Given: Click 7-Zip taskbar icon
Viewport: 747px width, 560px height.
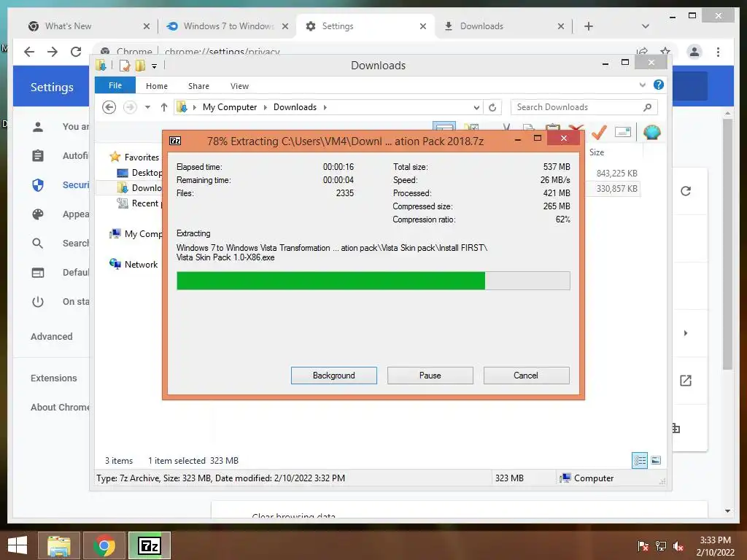Looking at the screenshot, I should pyautogui.click(x=149, y=545).
